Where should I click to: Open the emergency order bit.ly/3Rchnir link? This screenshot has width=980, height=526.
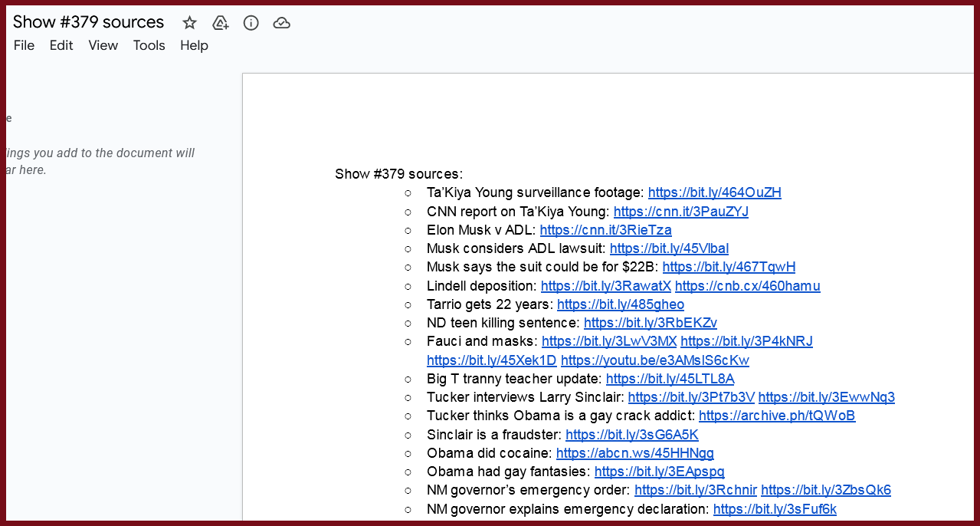(x=696, y=490)
